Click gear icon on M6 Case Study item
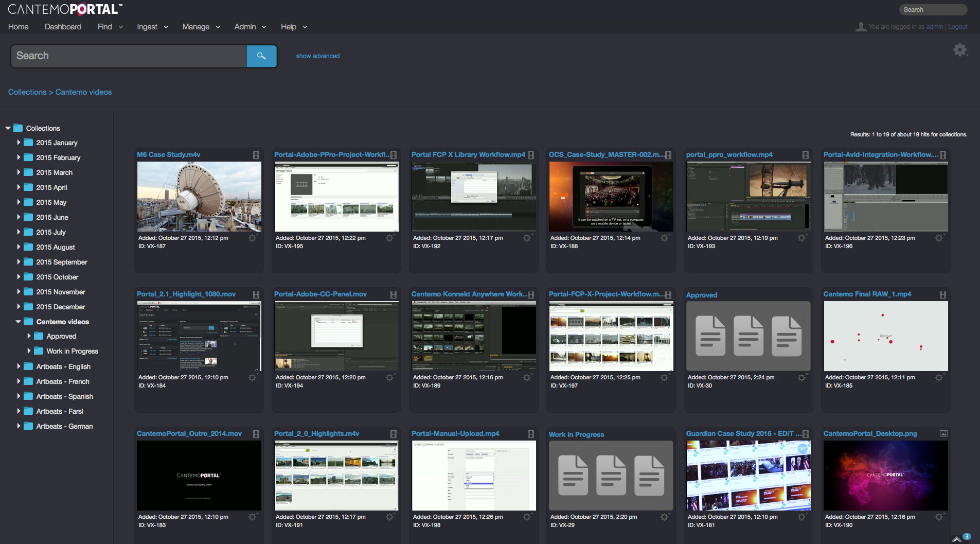 pyautogui.click(x=253, y=238)
